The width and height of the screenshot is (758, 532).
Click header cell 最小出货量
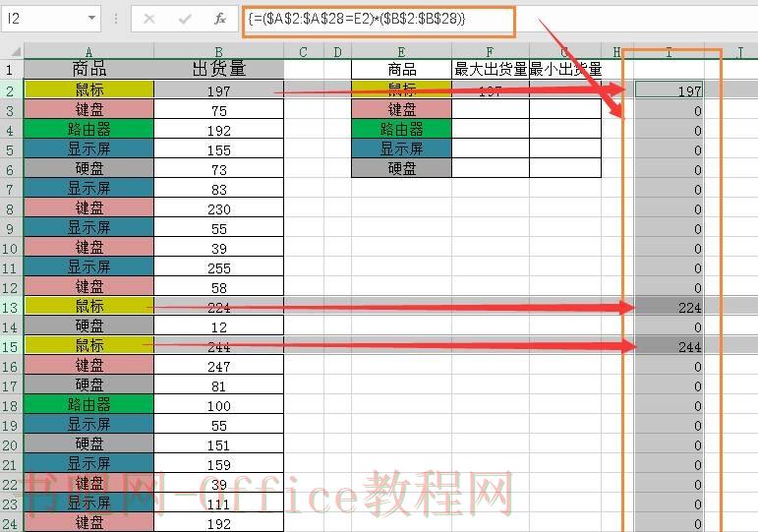coord(565,69)
